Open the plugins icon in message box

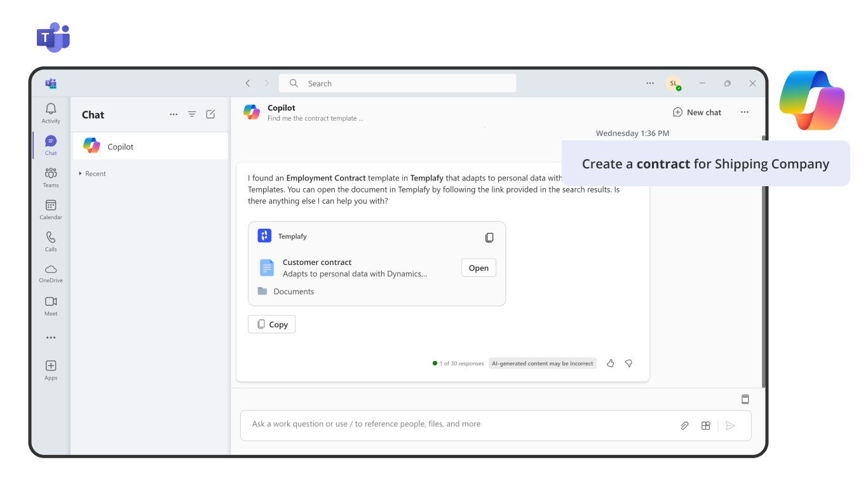click(x=705, y=426)
